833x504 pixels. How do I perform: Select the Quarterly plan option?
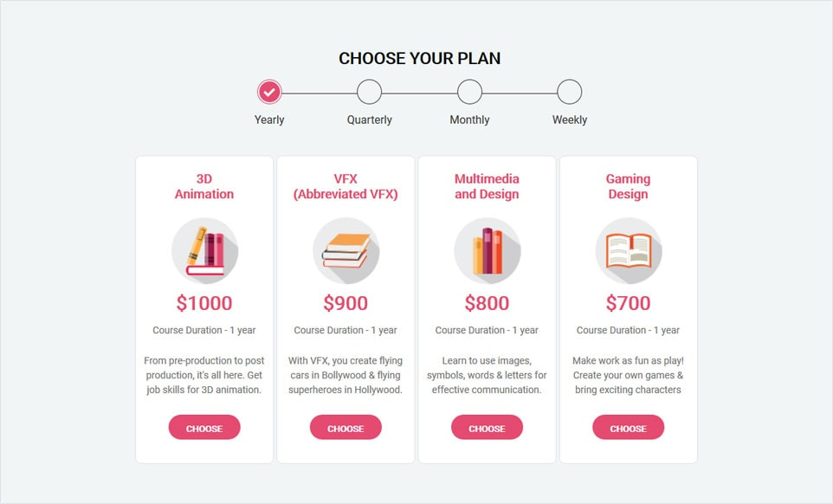369,92
